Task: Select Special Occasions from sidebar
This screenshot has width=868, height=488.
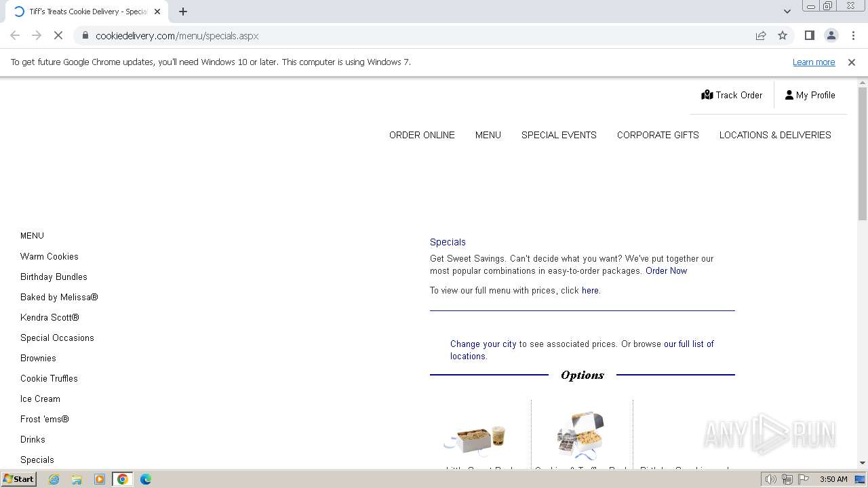Action: [57, 338]
